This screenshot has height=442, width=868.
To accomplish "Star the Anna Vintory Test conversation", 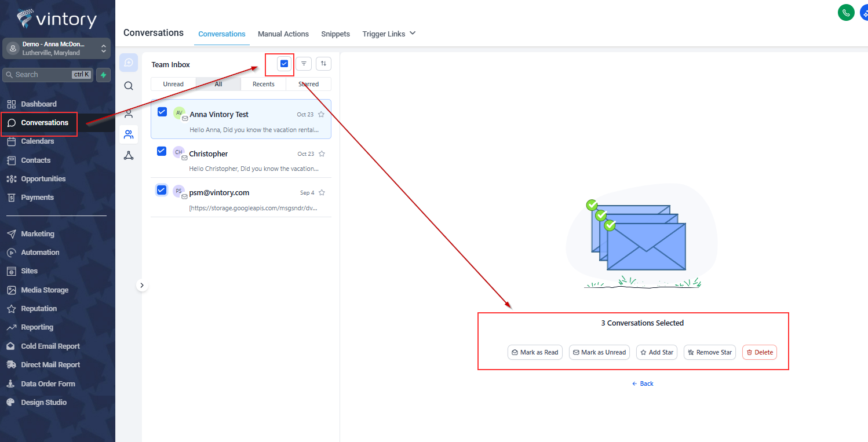I will 322,115.
